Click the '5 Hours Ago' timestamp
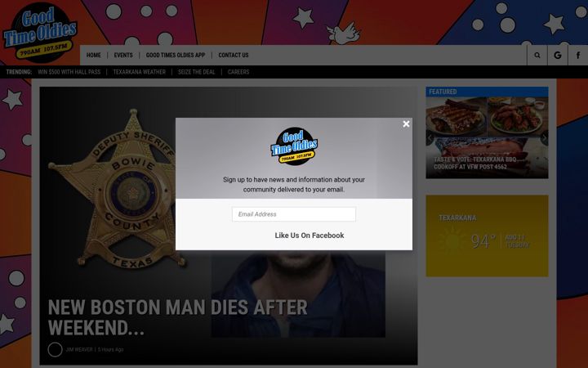 [x=110, y=350]
